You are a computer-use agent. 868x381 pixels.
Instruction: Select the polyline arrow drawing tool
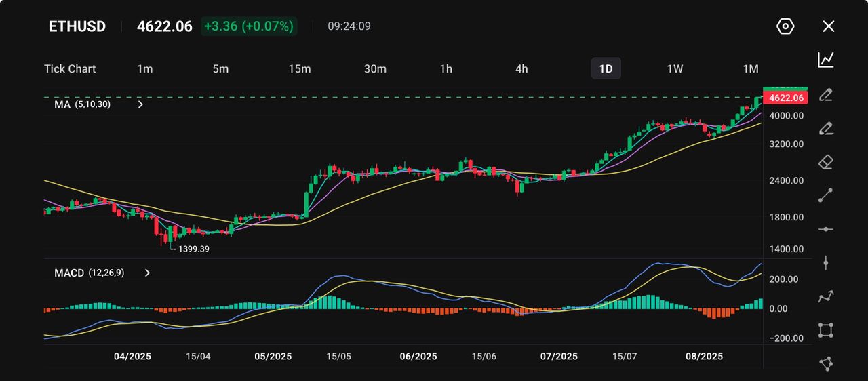(x=825, y=296)
